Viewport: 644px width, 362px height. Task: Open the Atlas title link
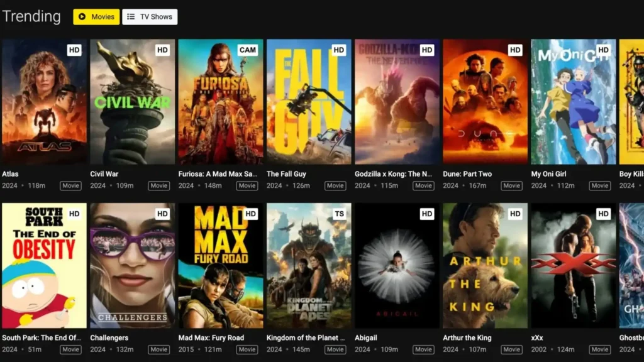(10, 173)
